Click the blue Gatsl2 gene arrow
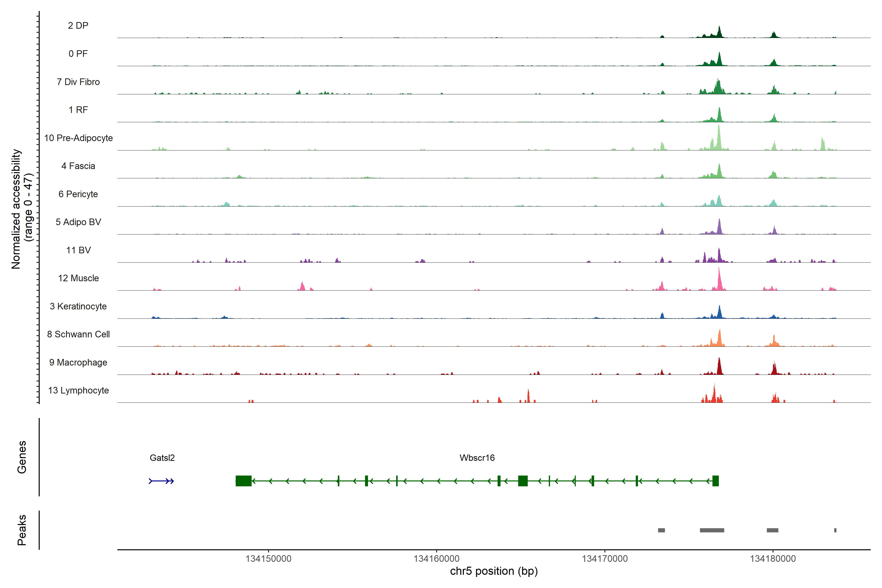 [161, 481]
